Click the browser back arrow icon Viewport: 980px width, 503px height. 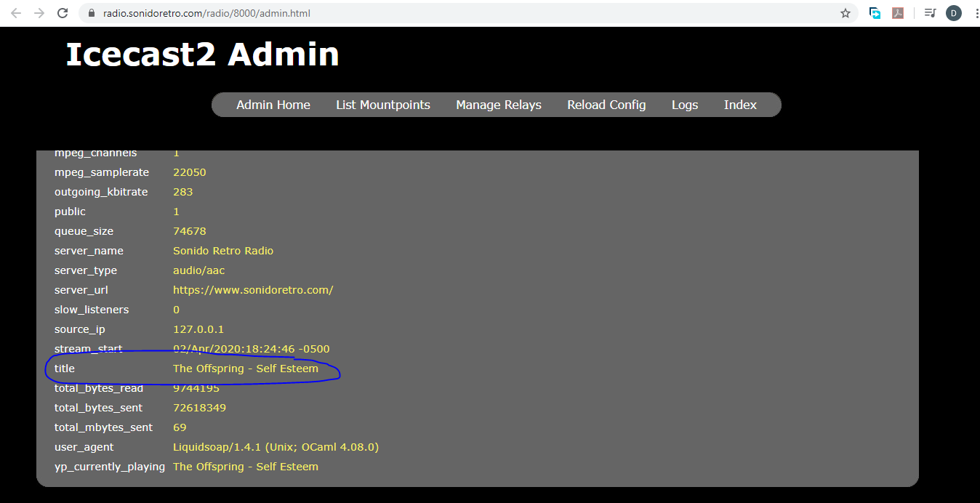[15, 12]
